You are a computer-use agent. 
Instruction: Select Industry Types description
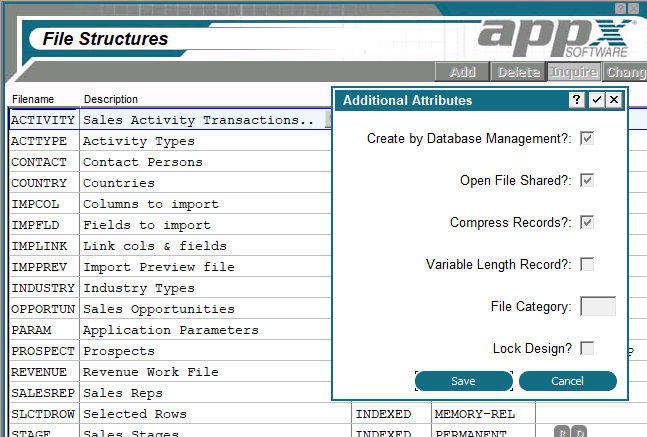(205, 288)
